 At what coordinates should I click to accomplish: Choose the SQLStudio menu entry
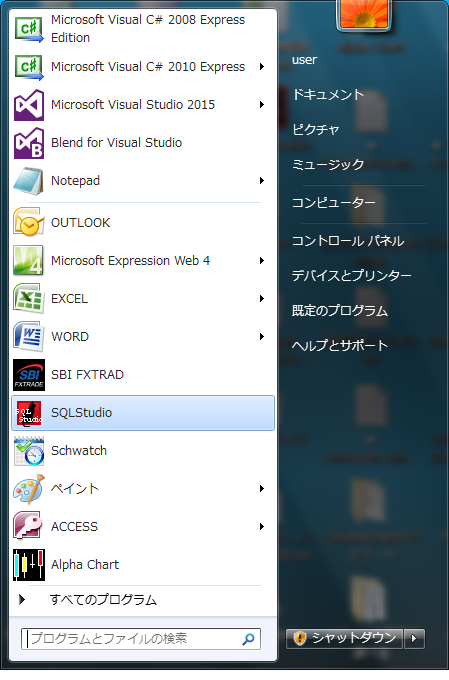[143, 413]
